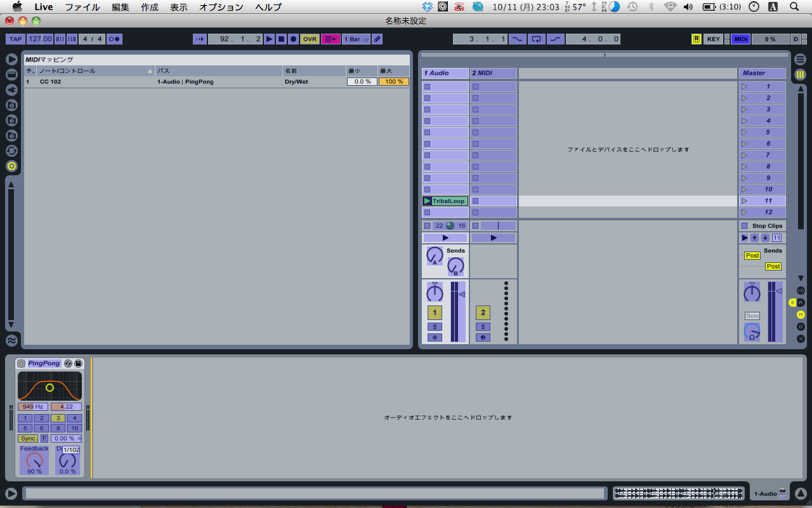Toggle Info View triangle at bottom left
This screenshot has height=508, width=812.
coord(11,493)
